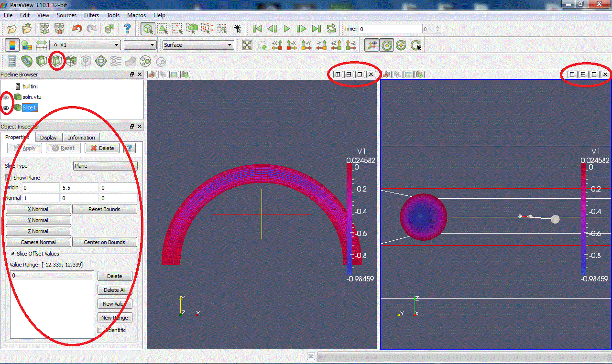The height and width of the screenshot is (364, 612).
Task: Open the V1 color-by dropdown
Action: pyautogui.click(x=85, y=45)
